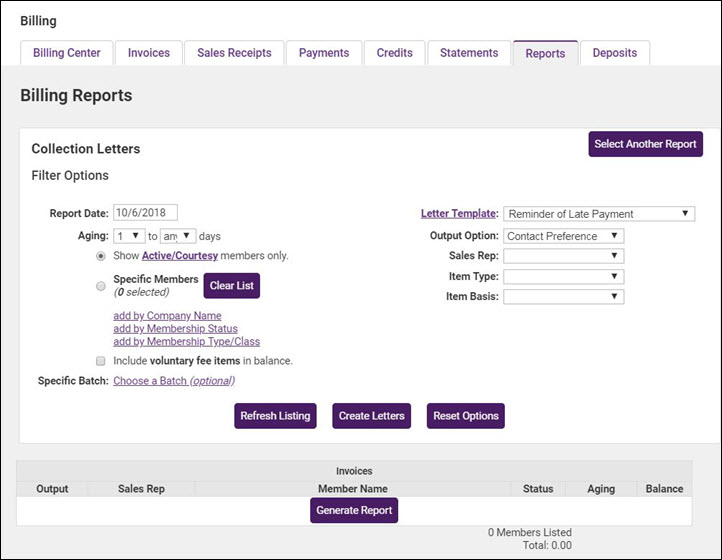Viewport: 722px width, 560px height.
Task: Open the Billing Center tab
Action: click(x=67, y=53)
